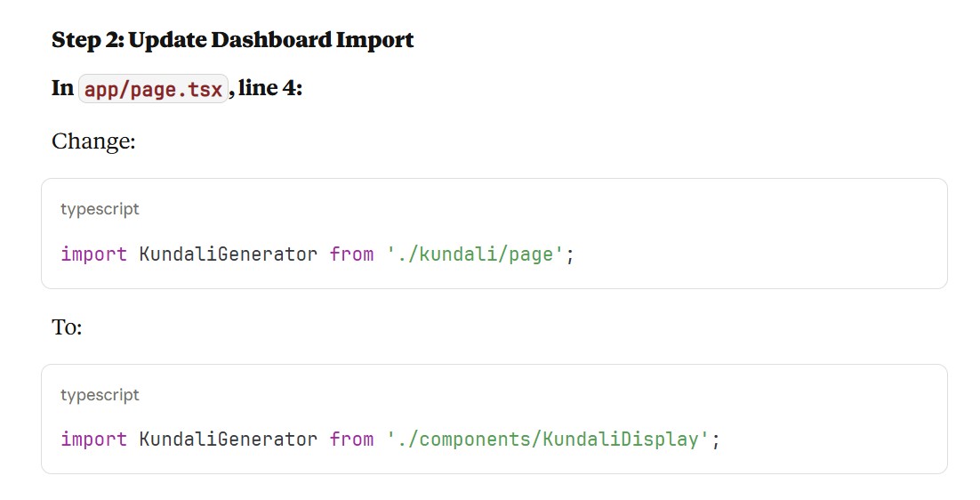Click the app/page.tsx inline code chip
Image resolution: width=980 pixels, height=500 pixels.
click(x=153, y=89)
